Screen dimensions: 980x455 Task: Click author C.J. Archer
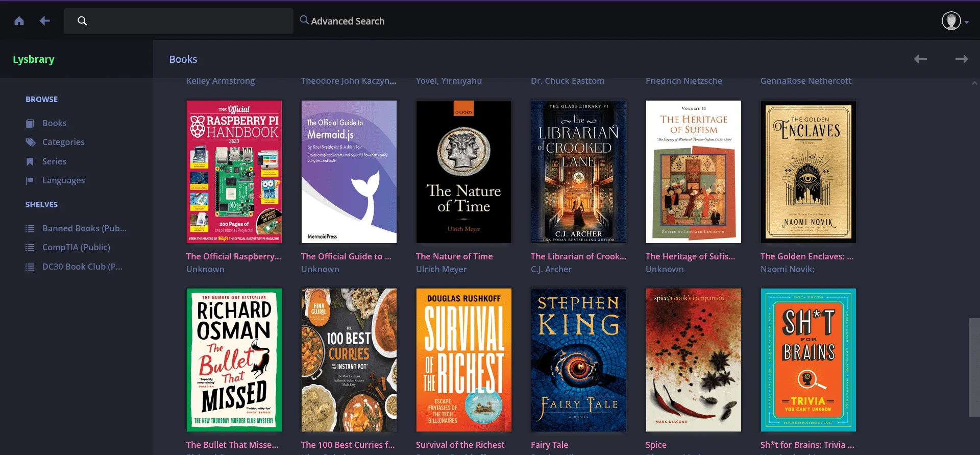[551, 269]
